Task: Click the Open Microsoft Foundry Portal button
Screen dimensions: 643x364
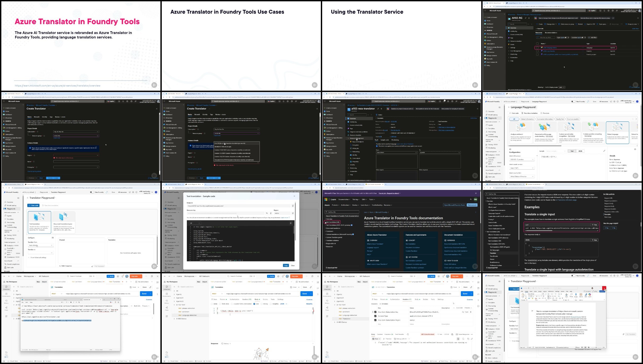Action: [x=454, y=205]
